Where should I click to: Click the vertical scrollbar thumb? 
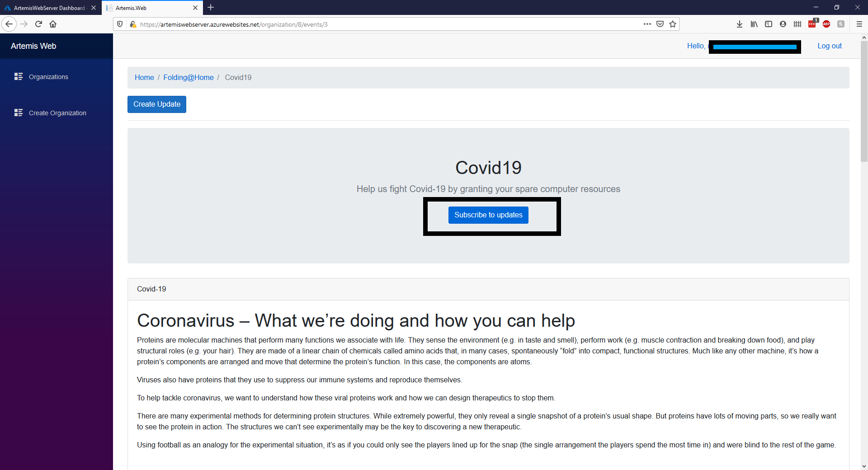[x=864, y=102]
